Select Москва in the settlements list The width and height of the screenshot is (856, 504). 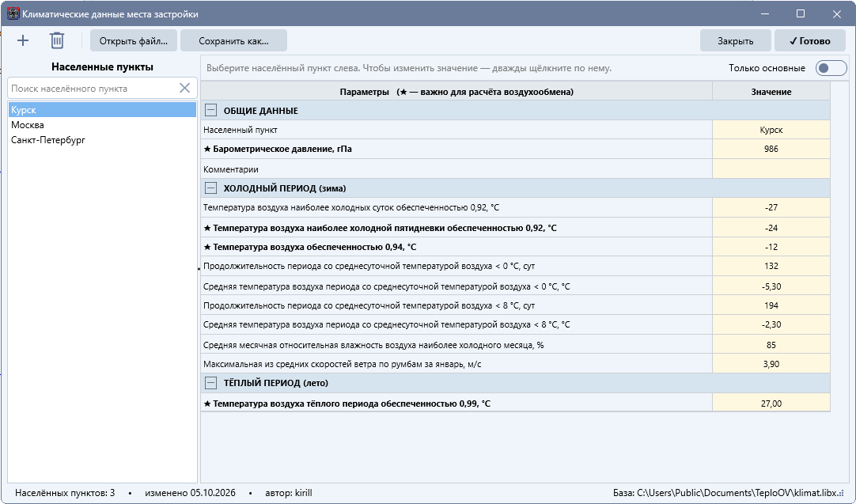point(102,124)
